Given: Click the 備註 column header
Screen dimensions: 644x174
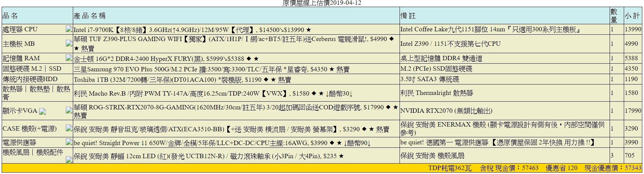Looking at the screenshot, I should click(504, 15).
